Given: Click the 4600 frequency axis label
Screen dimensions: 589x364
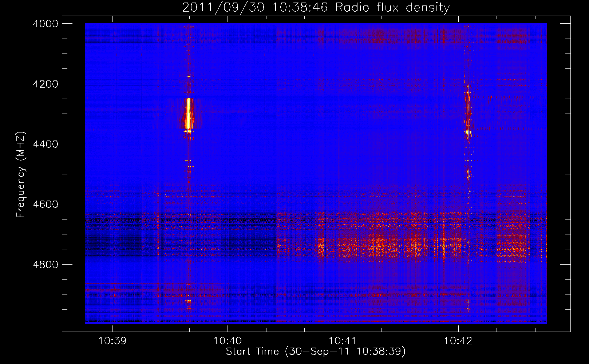Looking at the screenshot, I should coord(46,204).
